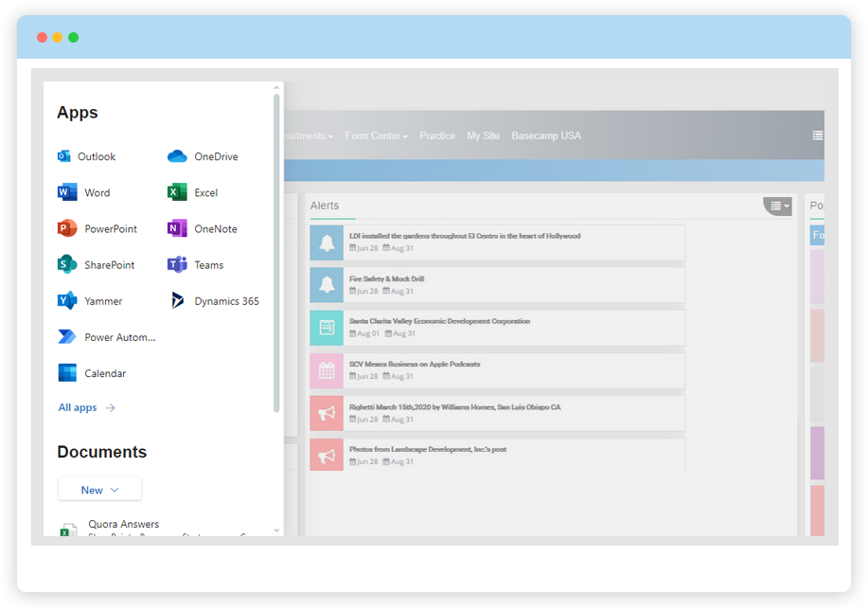The image size is (868, 611).
Task: Open the Fire Safety & Mock Drill alert
Action: 387,279
